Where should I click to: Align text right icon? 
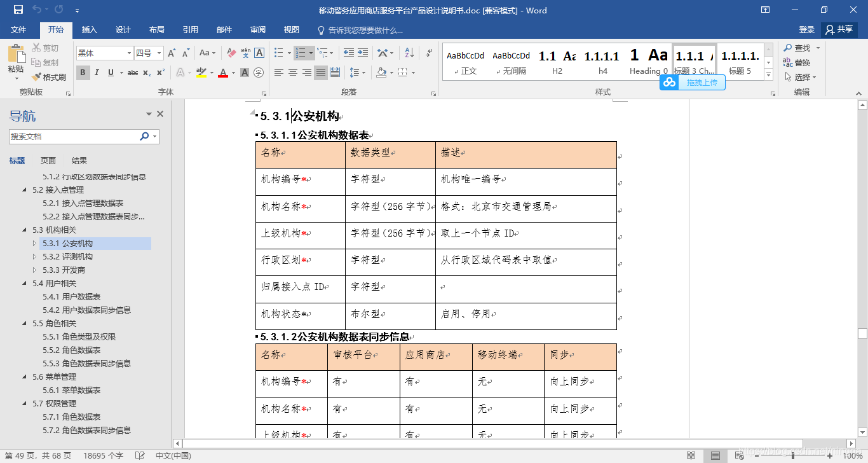tap(307, 73)
